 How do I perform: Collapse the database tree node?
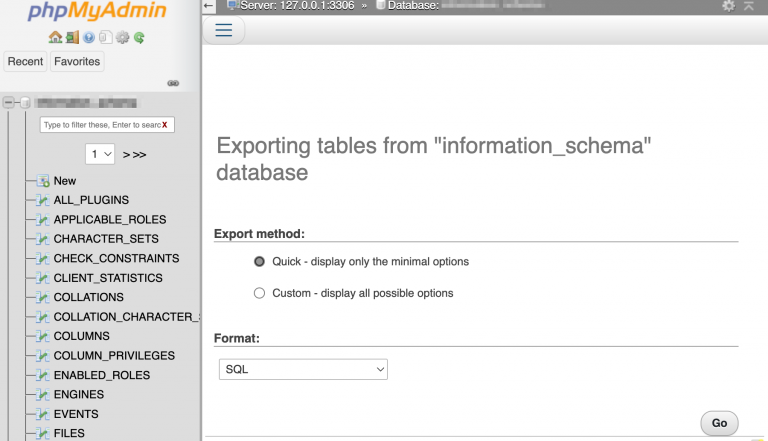pyautogui.click(x=9, y=102)
